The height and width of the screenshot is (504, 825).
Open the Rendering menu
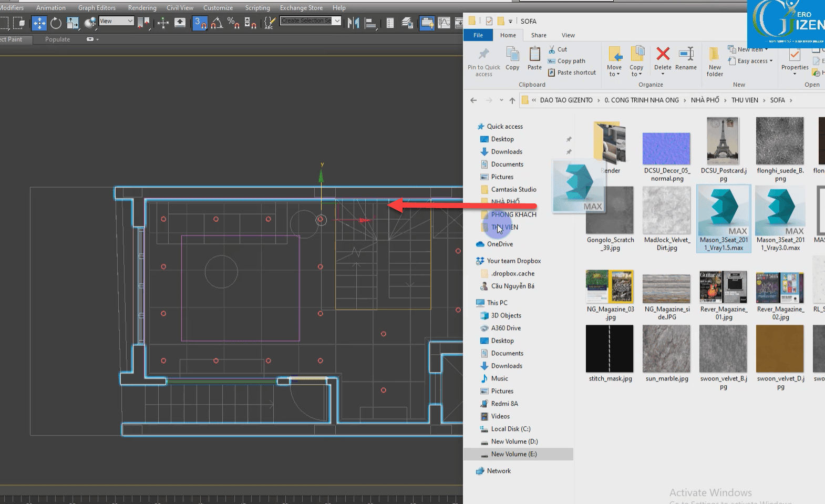click(142, 8)
